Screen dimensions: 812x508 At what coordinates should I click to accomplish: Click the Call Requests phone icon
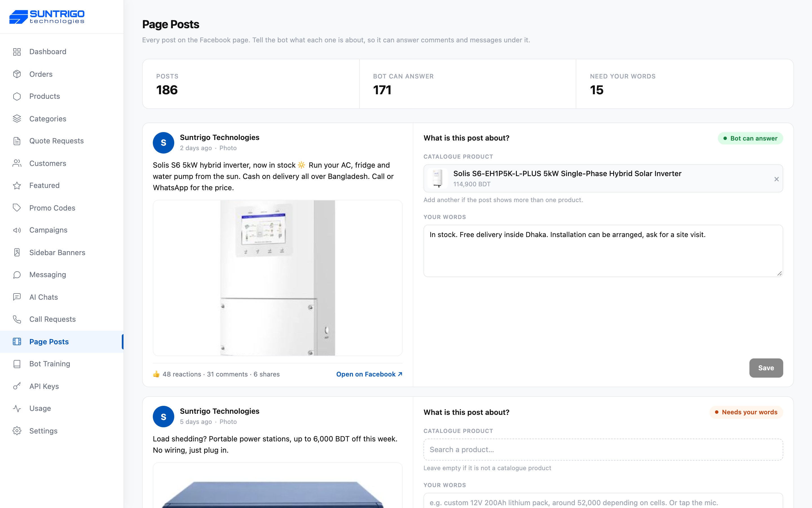(x=17, y=319)
